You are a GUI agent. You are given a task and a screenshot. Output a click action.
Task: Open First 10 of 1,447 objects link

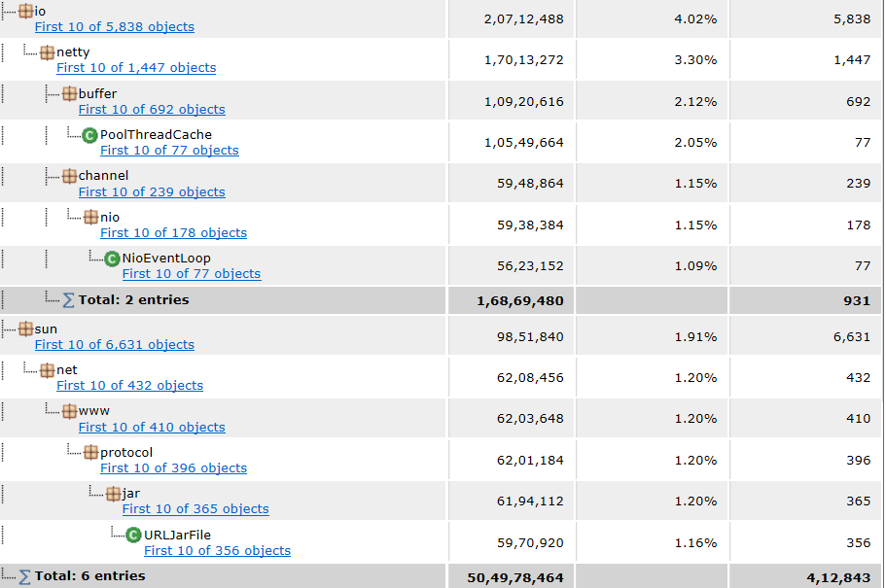(x=136, y=68)
